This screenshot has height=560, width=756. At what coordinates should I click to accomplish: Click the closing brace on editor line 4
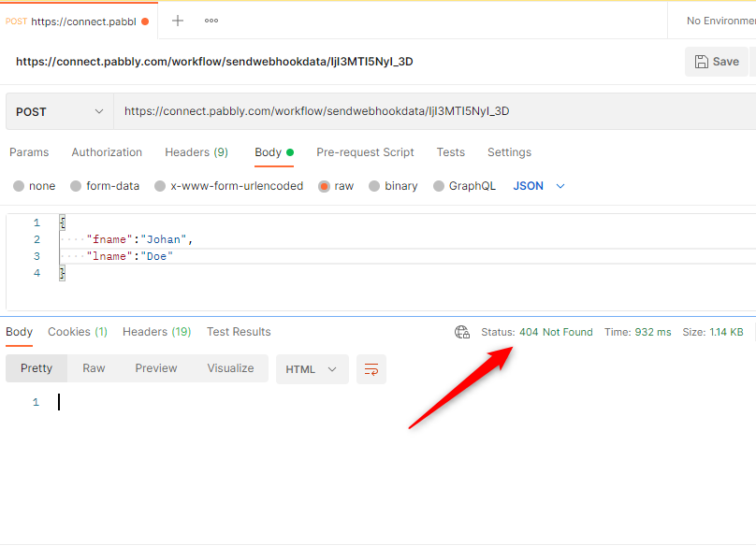point(62,273)
